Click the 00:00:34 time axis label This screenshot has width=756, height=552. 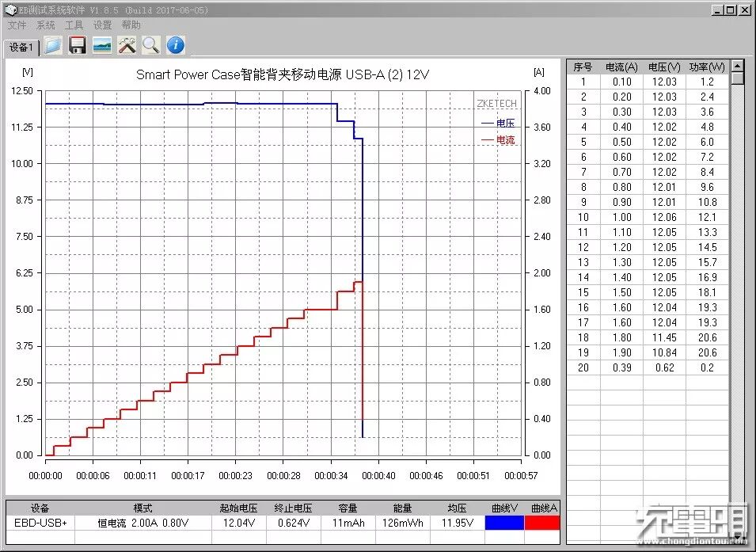click(331, 476)
